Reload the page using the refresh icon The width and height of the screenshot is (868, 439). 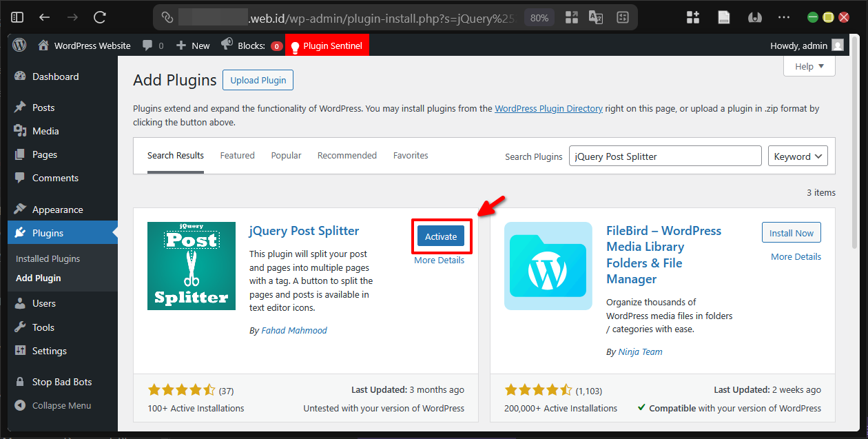99,17
